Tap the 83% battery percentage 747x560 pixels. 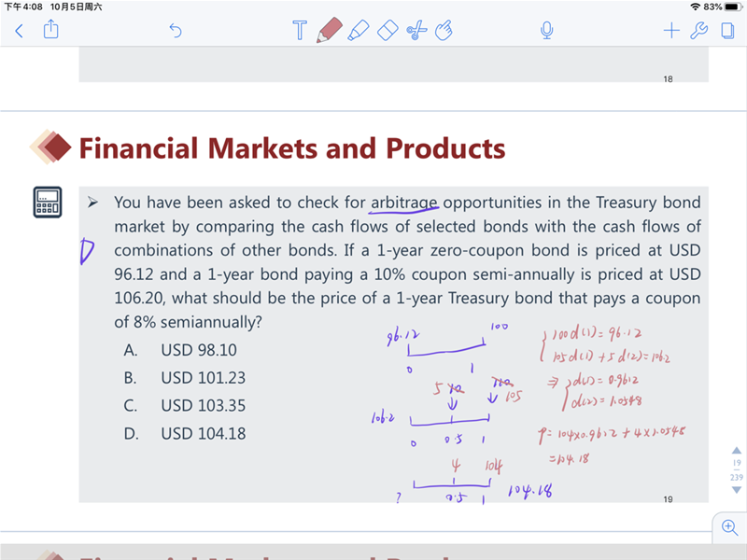(712, 7)
